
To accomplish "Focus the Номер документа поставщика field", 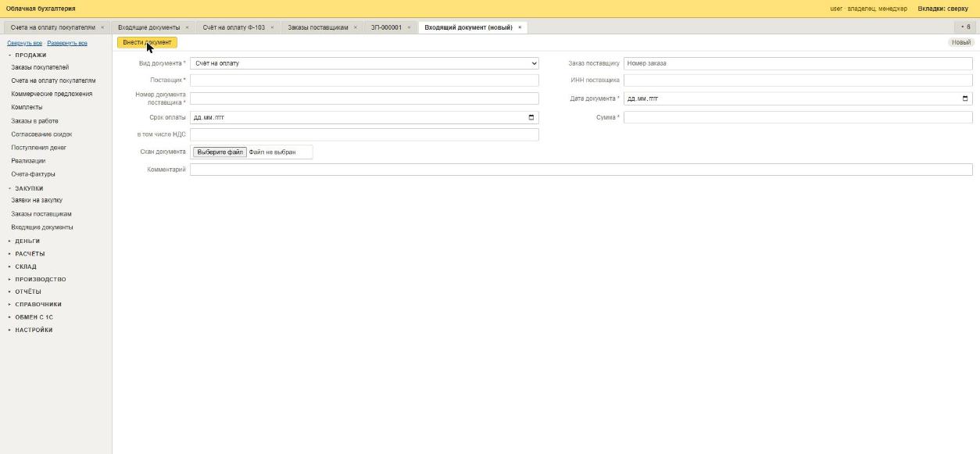I will tap(364, 98).
